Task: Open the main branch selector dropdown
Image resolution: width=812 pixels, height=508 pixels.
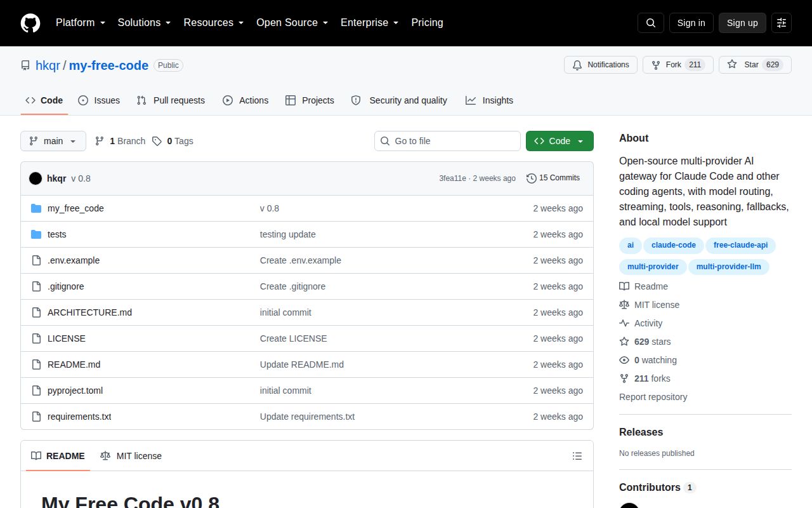Action: [53, 141]
